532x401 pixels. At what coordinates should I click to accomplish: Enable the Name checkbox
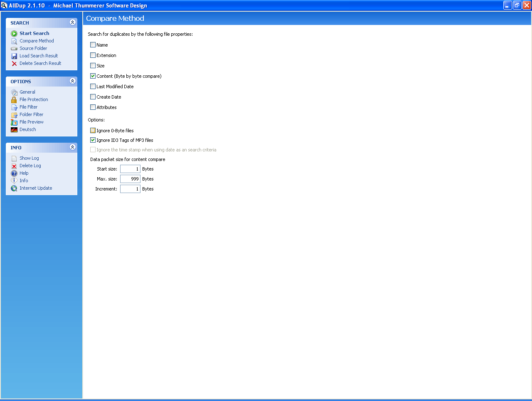[x=93, y=45]
